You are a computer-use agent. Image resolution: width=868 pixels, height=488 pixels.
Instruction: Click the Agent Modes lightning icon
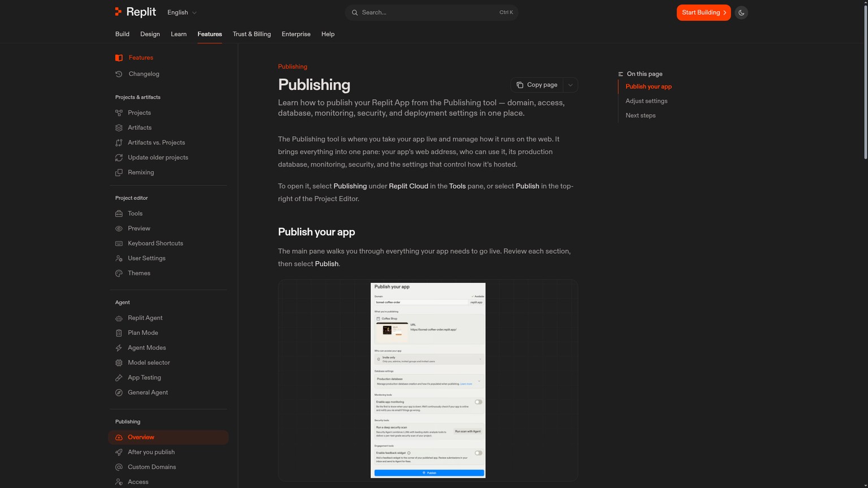pos(119,348)
